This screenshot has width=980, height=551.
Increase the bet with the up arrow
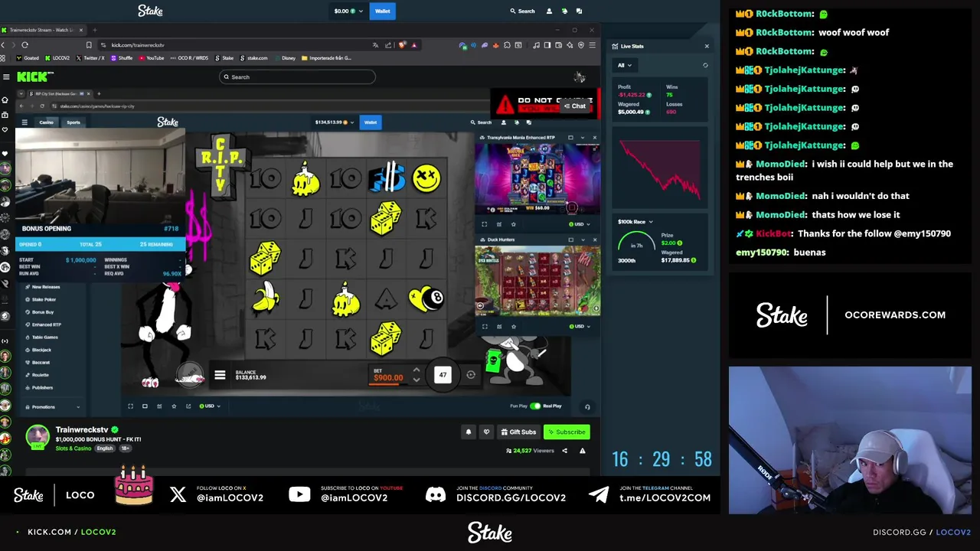pos(416,370)
